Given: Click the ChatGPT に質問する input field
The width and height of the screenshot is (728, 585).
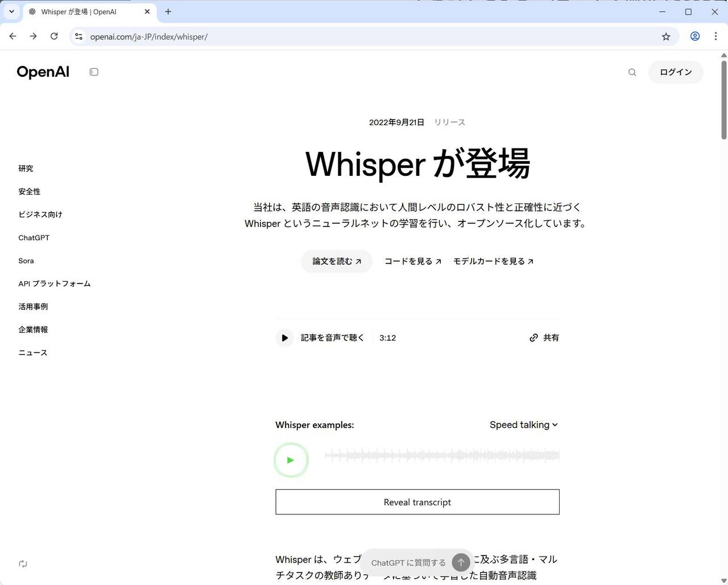Looking at the screenshot, I should 408,563.
